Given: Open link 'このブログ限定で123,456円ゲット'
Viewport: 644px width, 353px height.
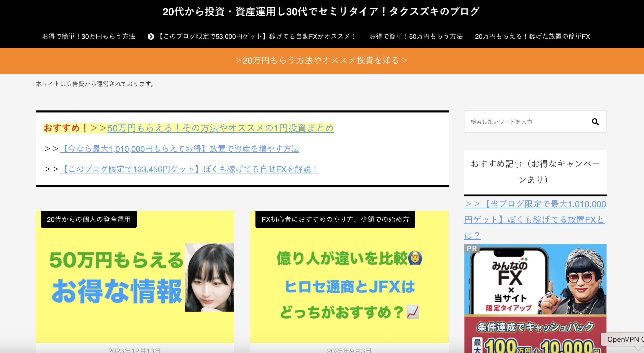Looking at the screenshot, I should [x=189, y=169].
